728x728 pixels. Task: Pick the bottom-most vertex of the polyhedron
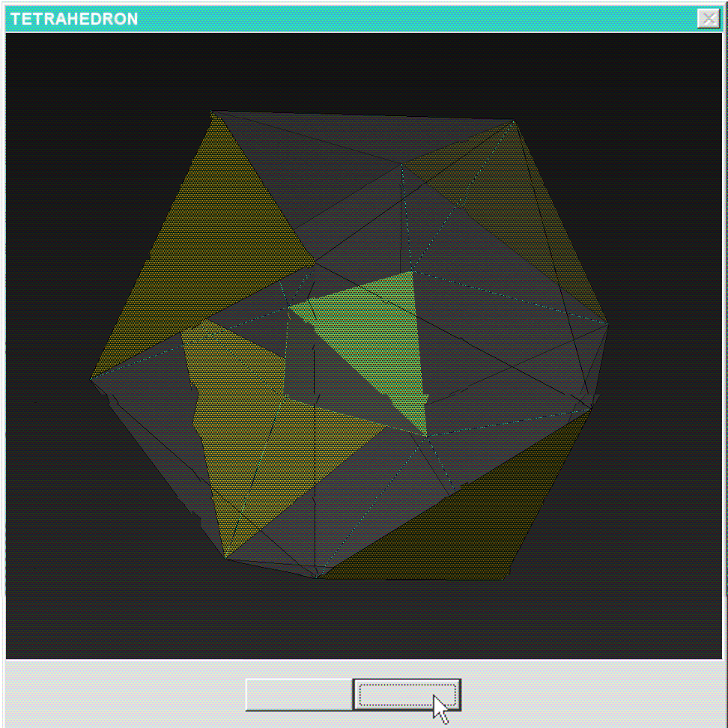[318, 577]
